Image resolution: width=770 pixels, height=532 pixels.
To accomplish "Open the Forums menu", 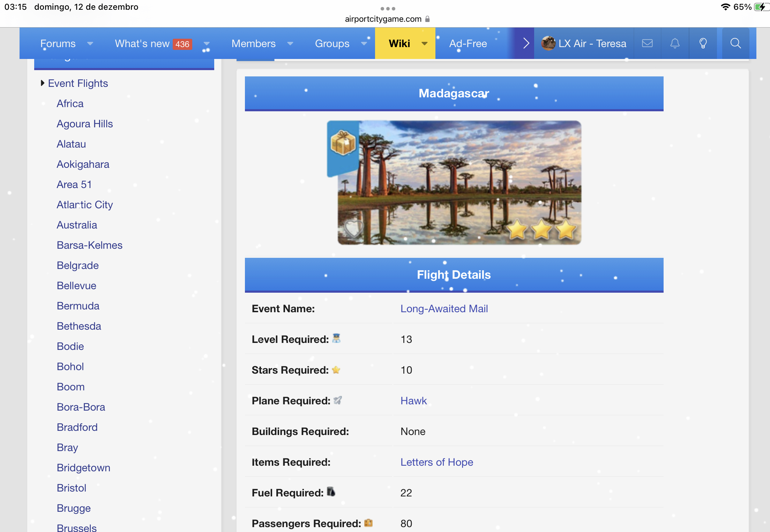I will pos(58,44).
